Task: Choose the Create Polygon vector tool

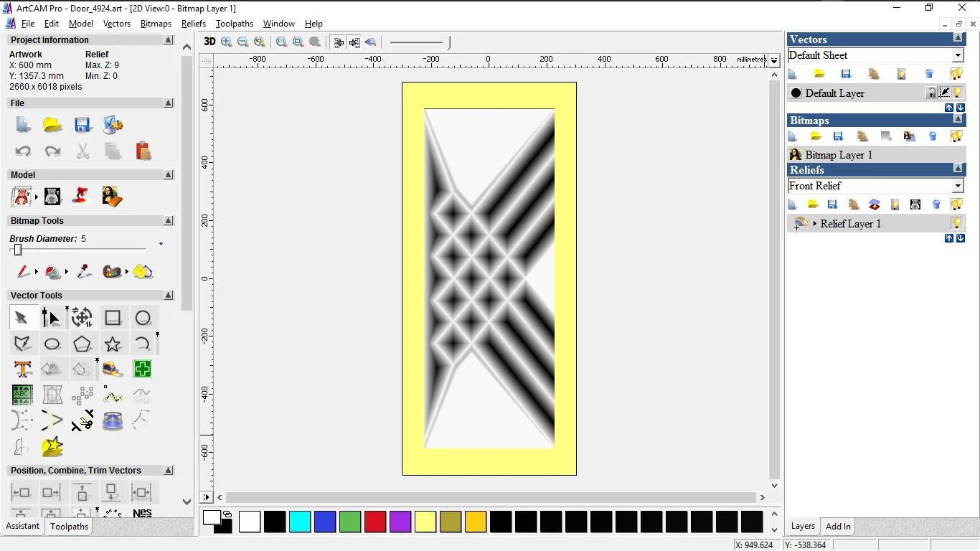Action: pyautogui.click(x=83, y=344)
